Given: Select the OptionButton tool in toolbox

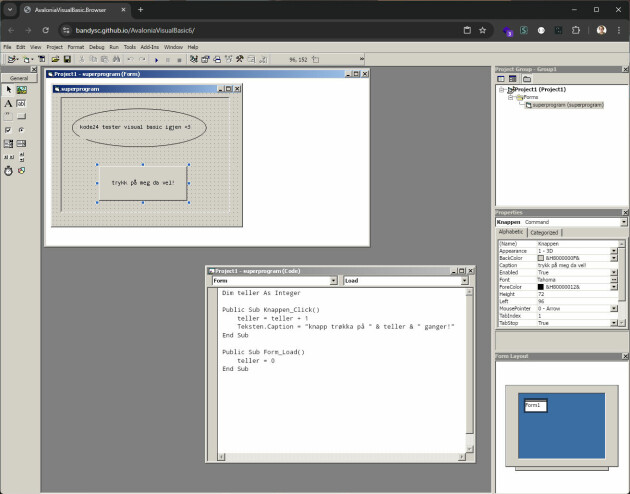Looking at the screenshot, I should [22, 130].
